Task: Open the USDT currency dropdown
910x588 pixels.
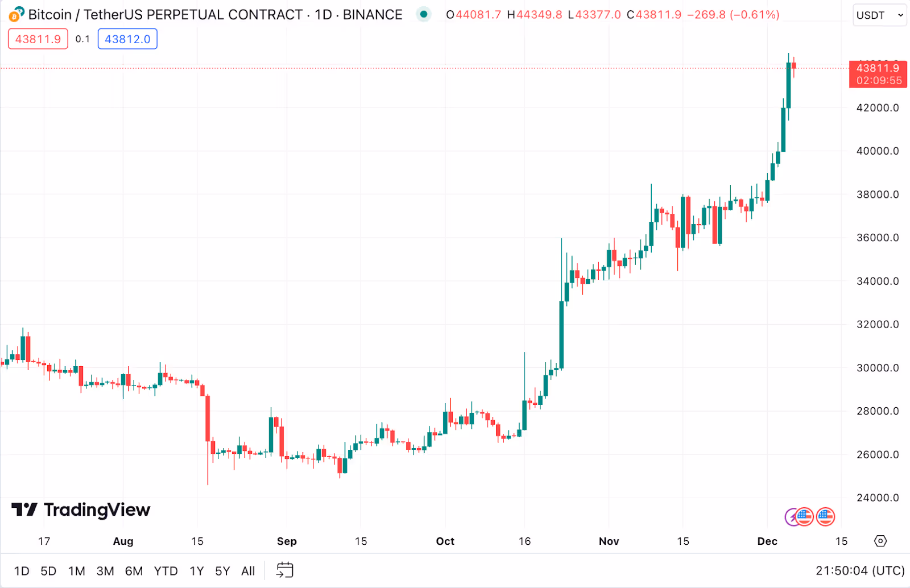Action: (x=879, y=15)
